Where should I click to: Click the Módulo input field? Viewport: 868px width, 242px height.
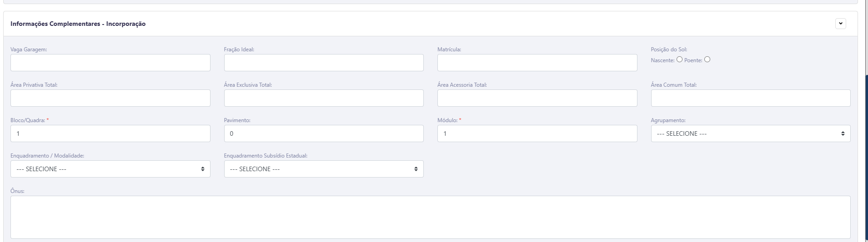(537, 133)
